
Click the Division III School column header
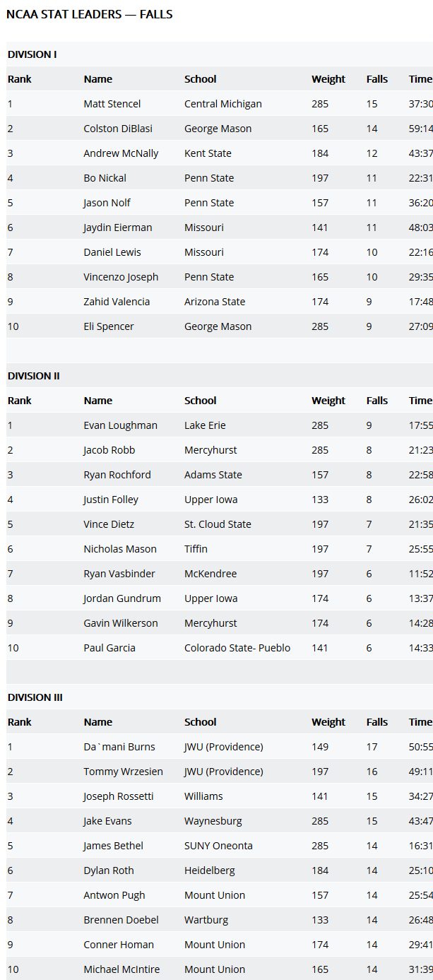point(201,722)
